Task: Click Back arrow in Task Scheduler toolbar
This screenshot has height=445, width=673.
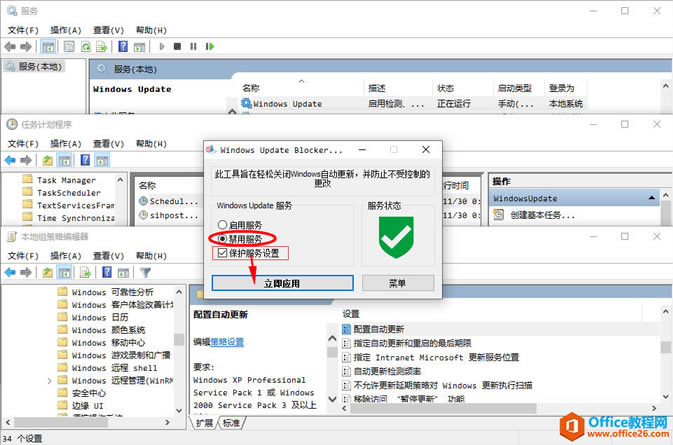Action: click(x=10, y=160)
